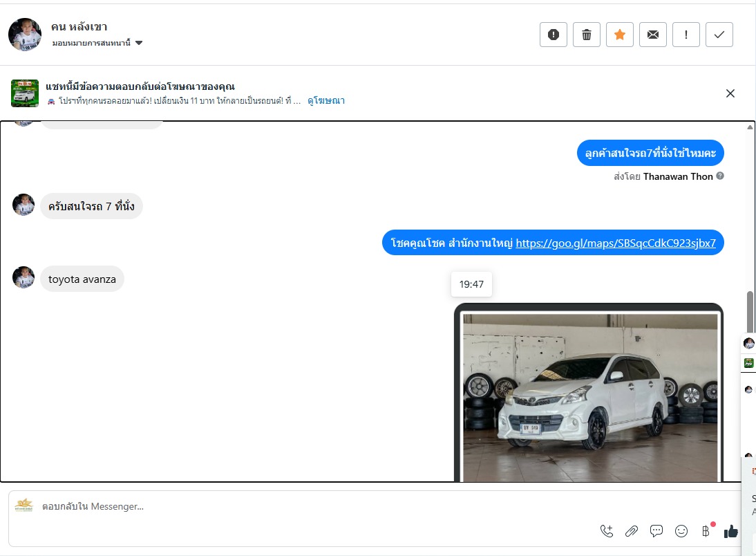Delete conversation with the trash icon
This screenshot has width=756, height=556.
coord(587,35)
